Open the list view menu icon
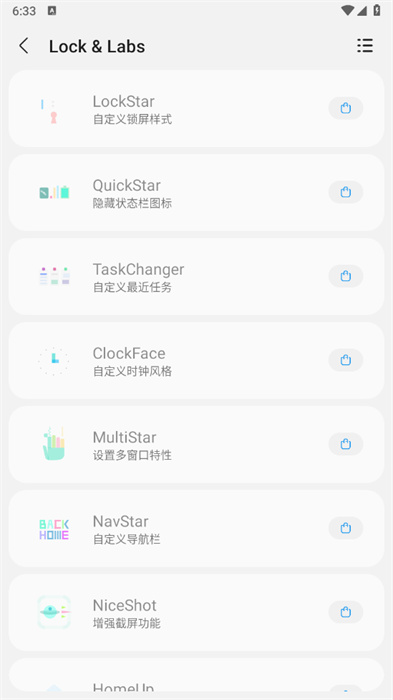The height and width of the screenshot is (700, 393). (365, 46)
